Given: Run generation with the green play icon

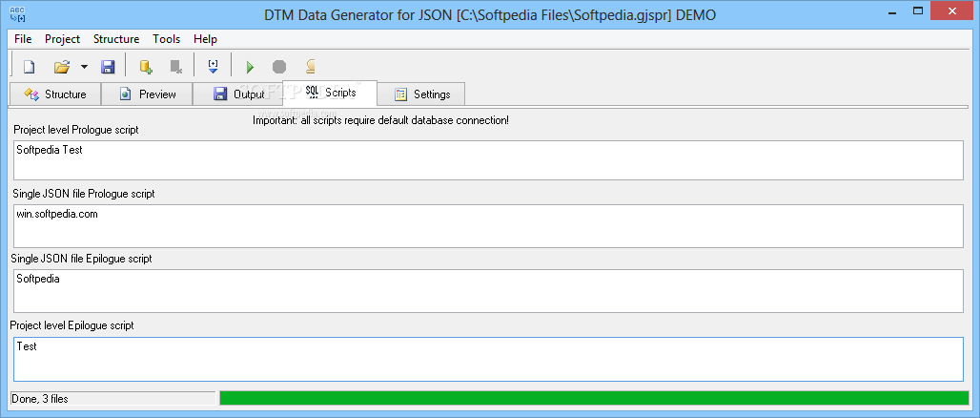Looking at the screenshot, I should [x=250, y=67].
